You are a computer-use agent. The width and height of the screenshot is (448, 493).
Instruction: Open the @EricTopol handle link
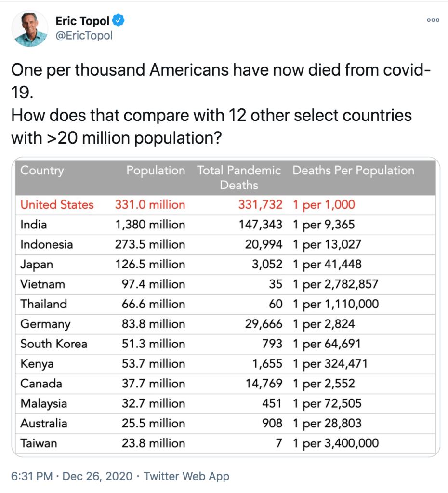tap(84, 36)
